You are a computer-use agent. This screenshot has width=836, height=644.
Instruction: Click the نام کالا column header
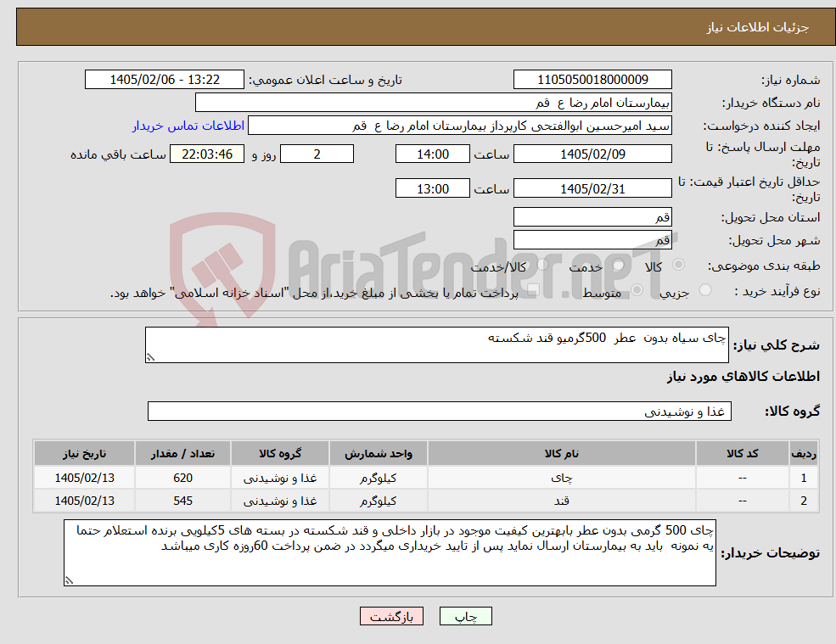[x=561, y=454]
